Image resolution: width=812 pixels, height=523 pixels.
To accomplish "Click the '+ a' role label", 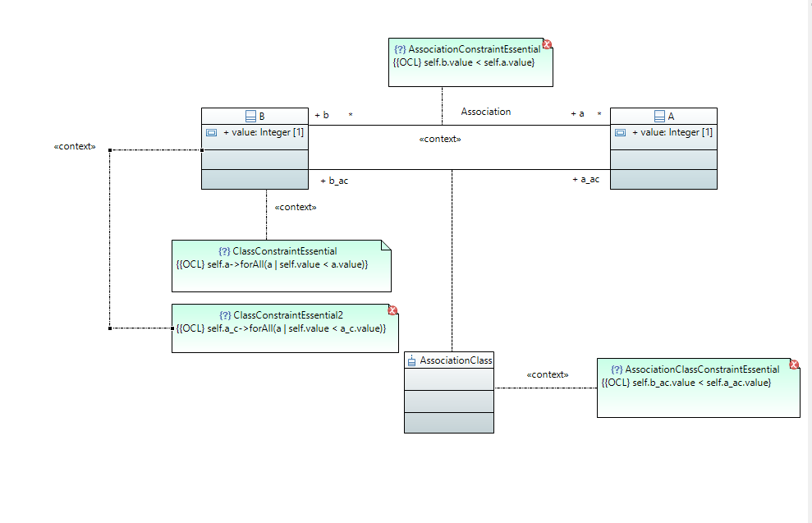I will pyautogui.click(x=577, y=113).
